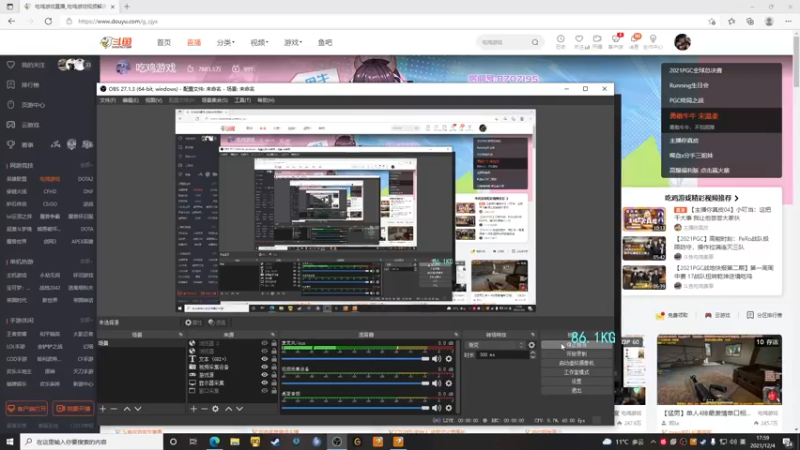The height and width of the screenshot is (450, 800).
Task: Toggle visibility of the first browser source
Action: [x=264, y=343]
